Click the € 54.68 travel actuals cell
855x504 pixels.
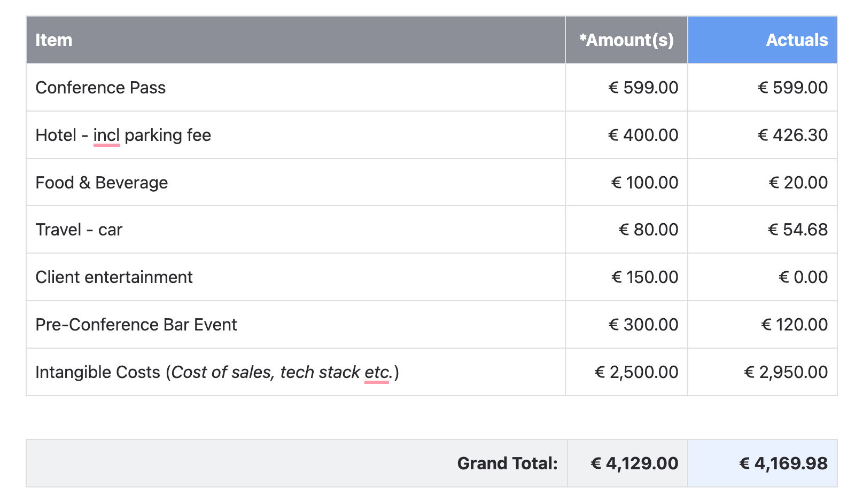[x=763, y=230]
